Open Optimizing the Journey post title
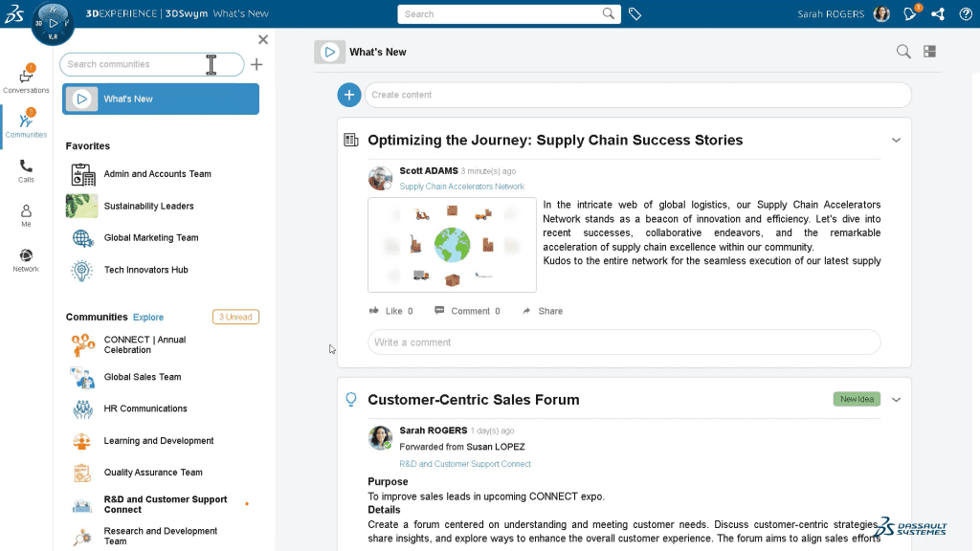 pyautogui.click(x=555, y=140)
